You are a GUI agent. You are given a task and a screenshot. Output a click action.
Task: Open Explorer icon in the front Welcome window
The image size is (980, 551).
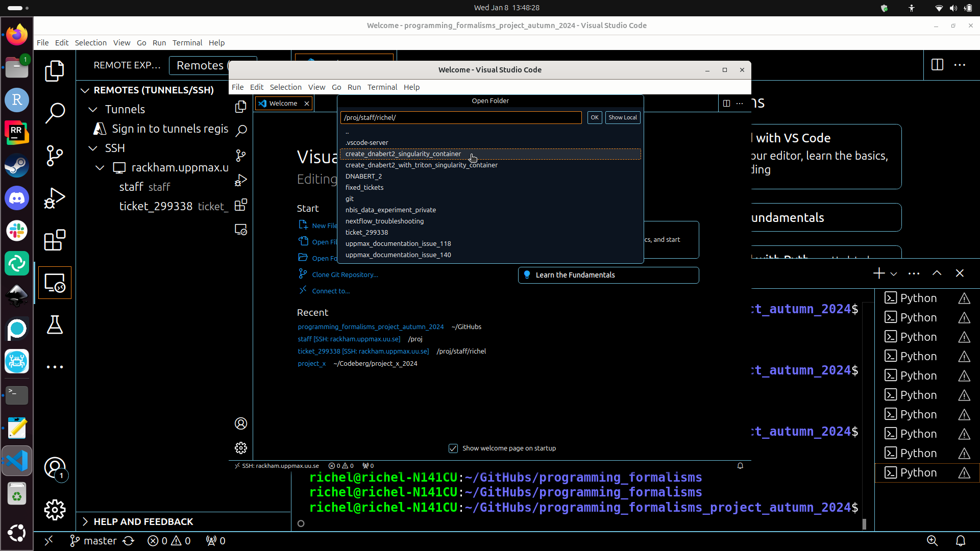(241, 107)
